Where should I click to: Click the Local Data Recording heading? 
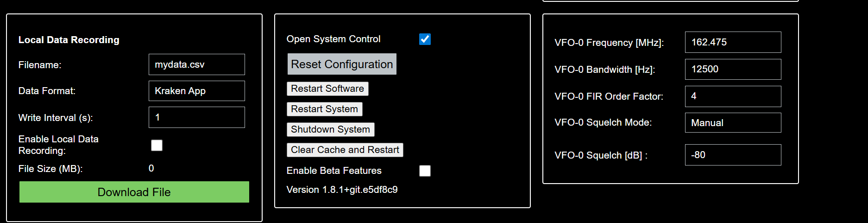coord(69,40)
